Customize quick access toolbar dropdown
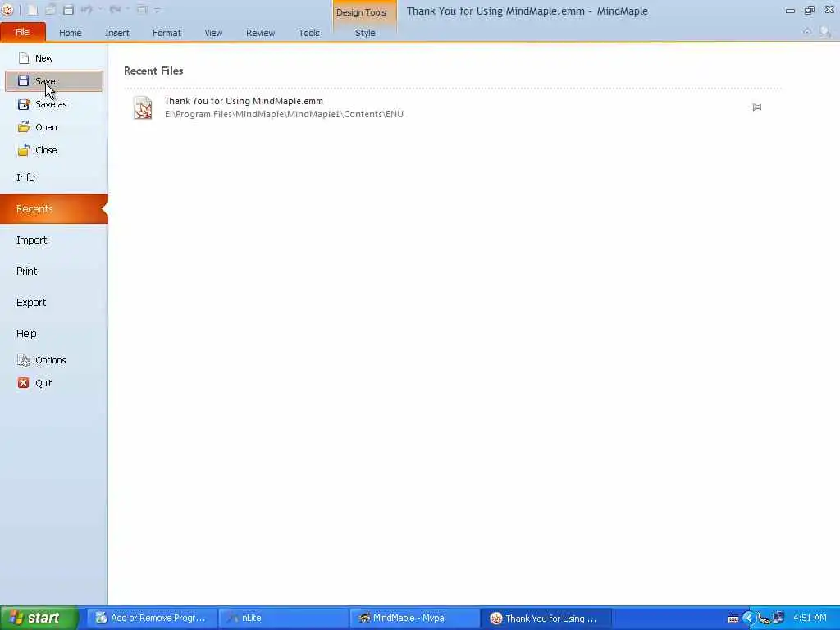 [157, 10]
